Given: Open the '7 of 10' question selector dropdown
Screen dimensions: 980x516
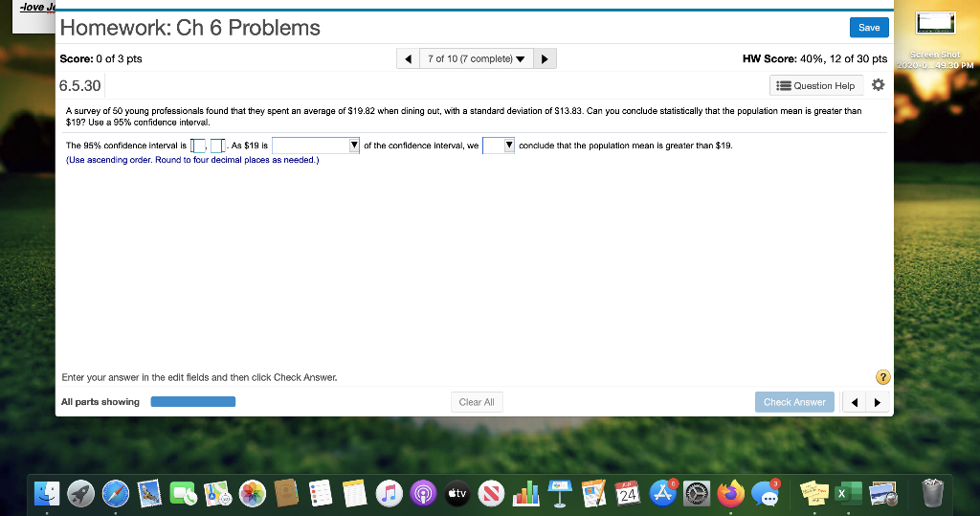Looking at the screenshot, I should [477, 58].
